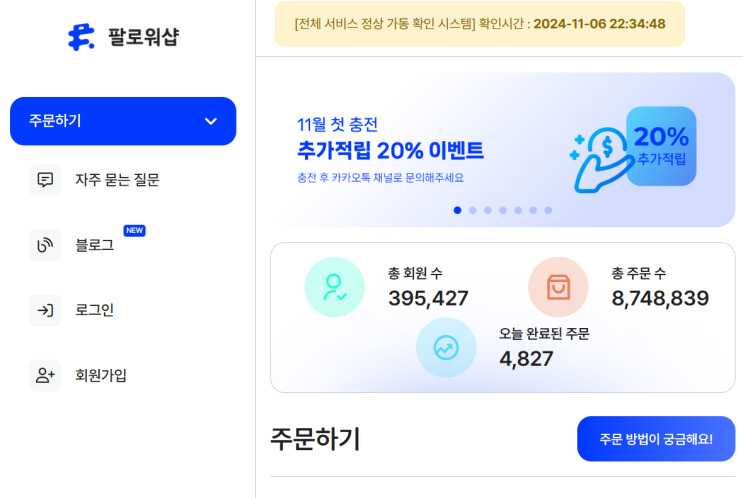Click the completed orders chart icon
743x498 pixels.
[x=446, y=348]
